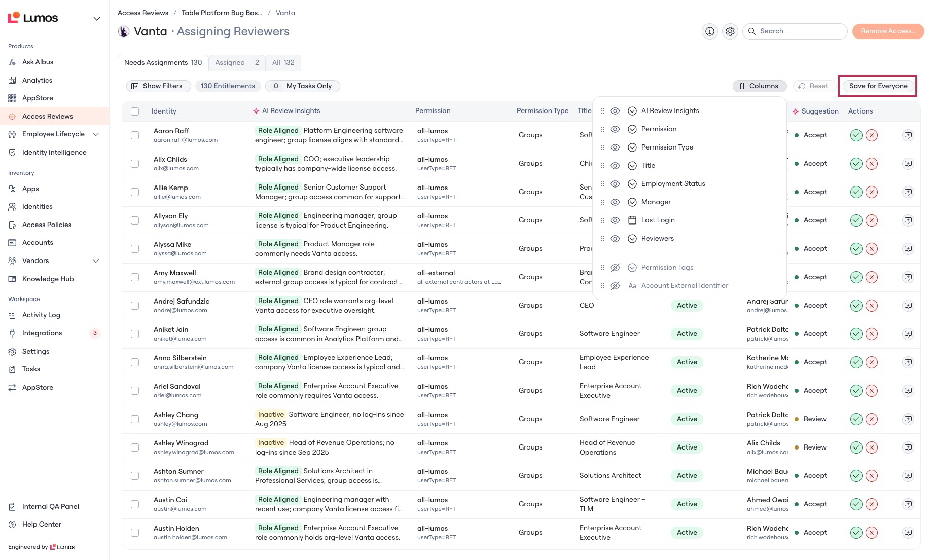933x560 pixels.
Task: Show the Account External Identifier column
Action: [615, 286]
